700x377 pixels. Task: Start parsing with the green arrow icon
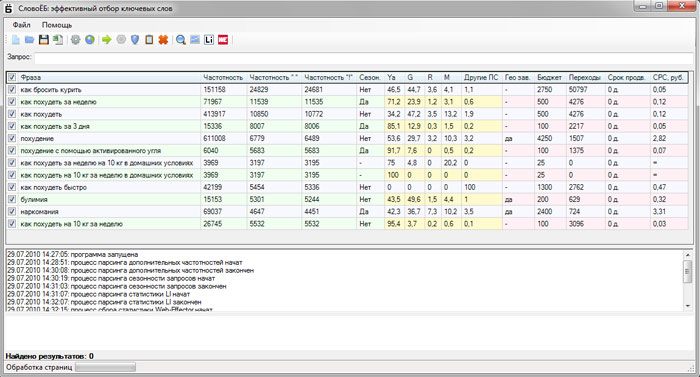106,40
